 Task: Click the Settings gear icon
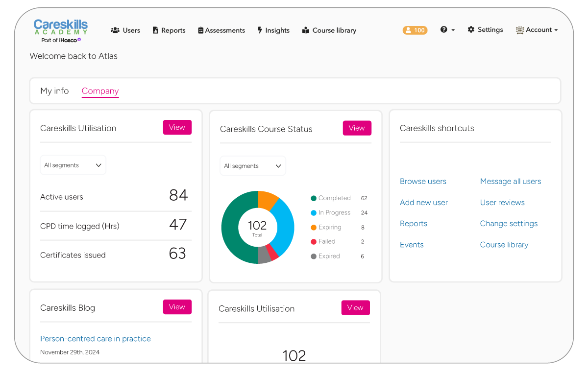pos(471,30)
